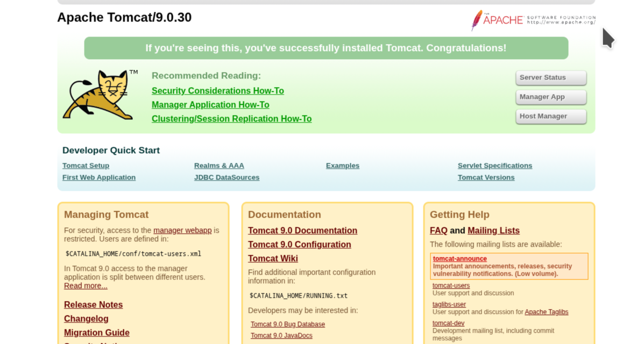Click the Managing Tomcat heading
The width and height of the screenshot is (644, 344).
[x=107, y=214]
